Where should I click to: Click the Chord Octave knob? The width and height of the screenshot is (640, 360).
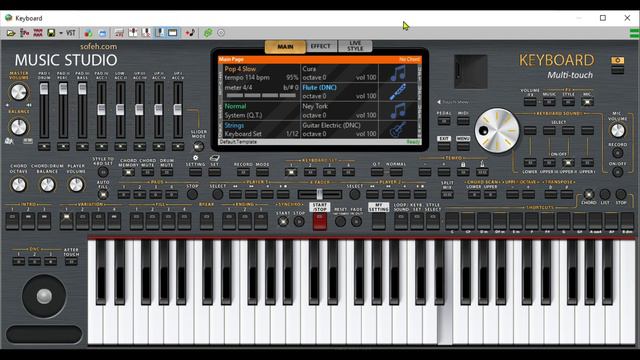pos(18,185)
